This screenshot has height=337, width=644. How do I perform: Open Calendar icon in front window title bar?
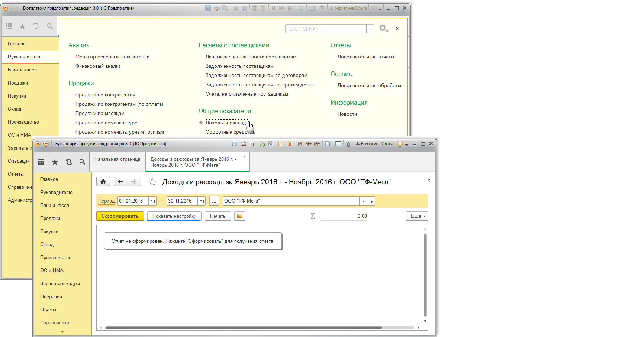click(289, 144)
